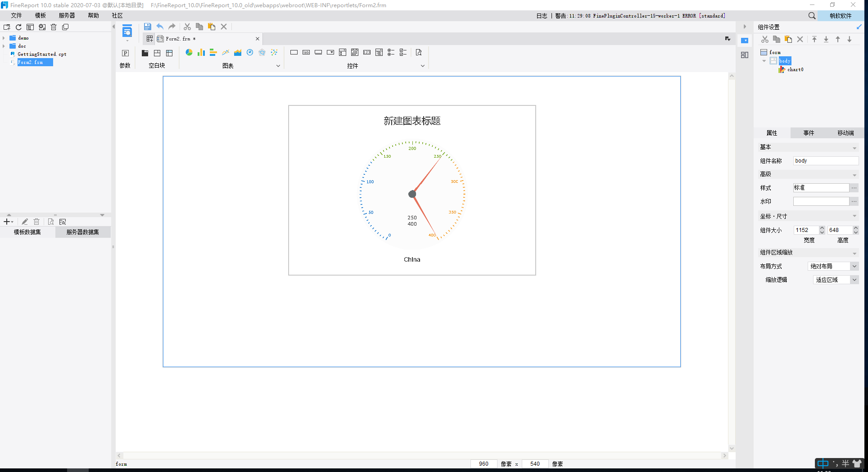Select the parameter panel P icon
Screen dimensions: 868x472
(x=125, y=53)
